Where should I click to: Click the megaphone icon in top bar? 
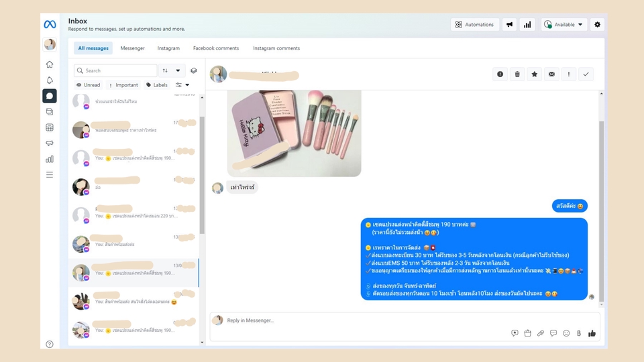[509, 25]
